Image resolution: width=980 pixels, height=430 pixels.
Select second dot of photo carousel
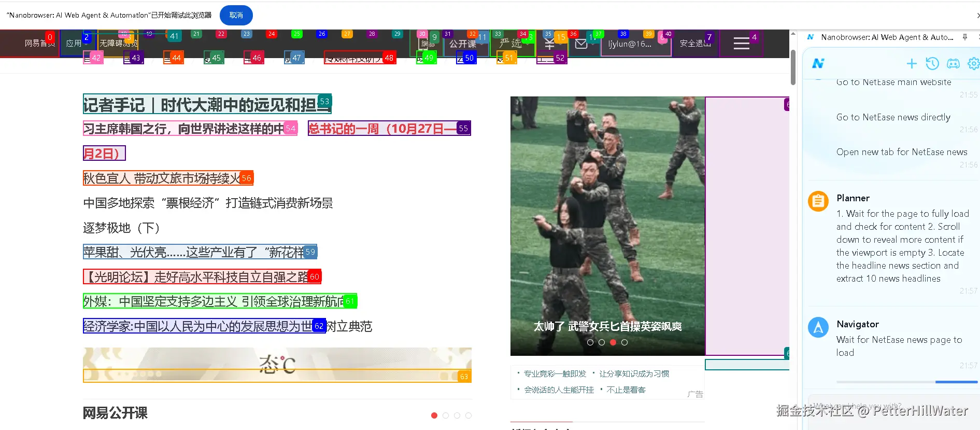[602, 342]
